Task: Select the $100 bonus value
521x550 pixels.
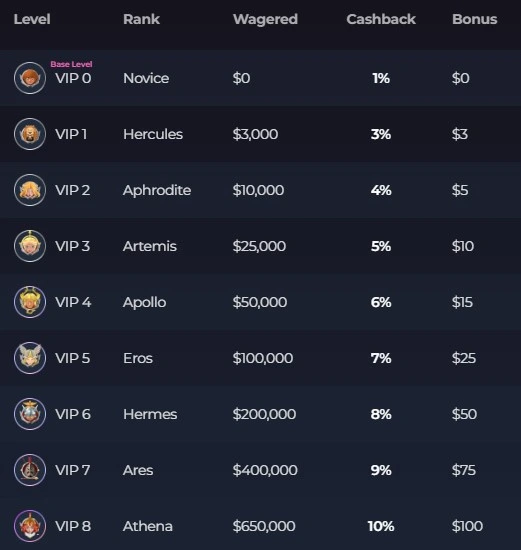Action: pyautogui.click(x=467, y=526)
